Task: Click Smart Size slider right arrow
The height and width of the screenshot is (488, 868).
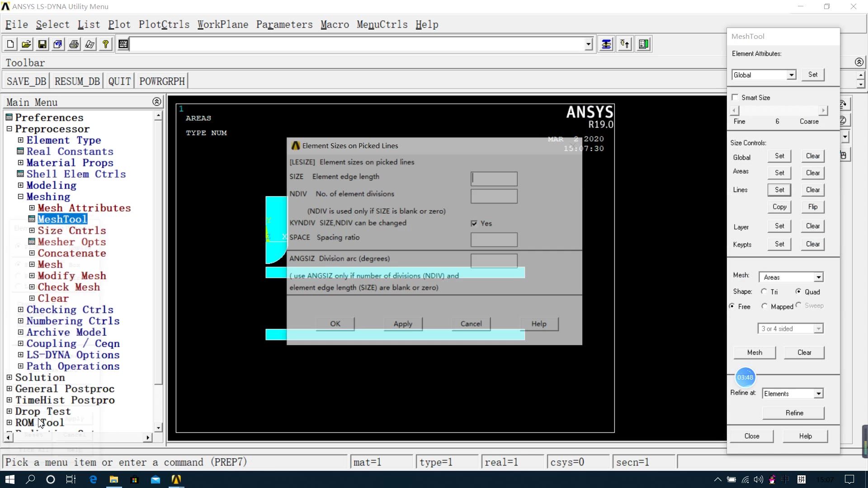Action: point(823,110)
